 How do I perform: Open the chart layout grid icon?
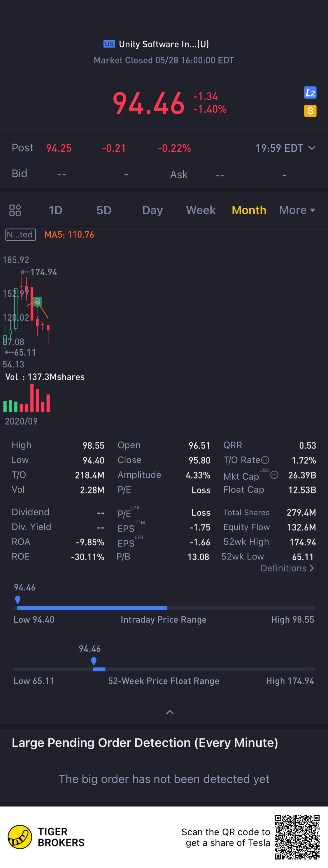15,210
